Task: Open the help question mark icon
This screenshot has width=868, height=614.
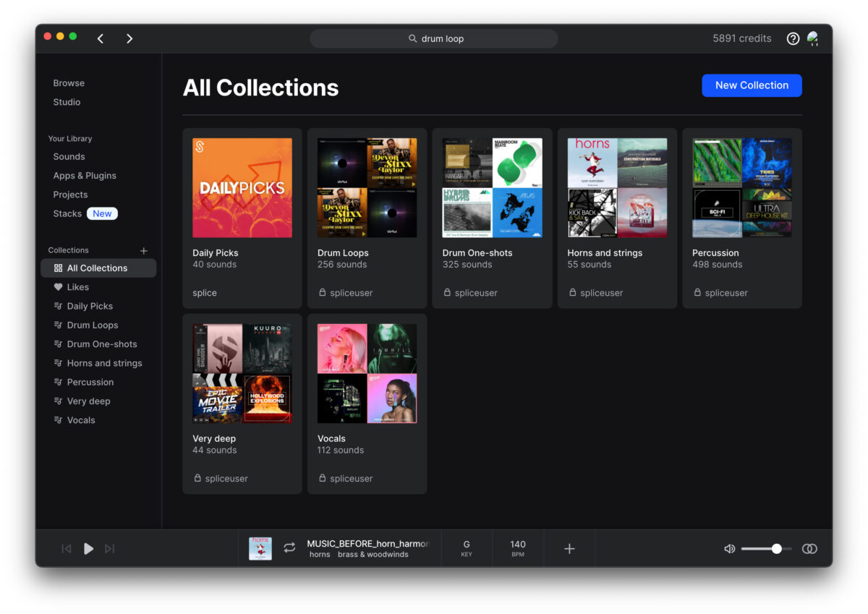Action: (x=792, y=38)
